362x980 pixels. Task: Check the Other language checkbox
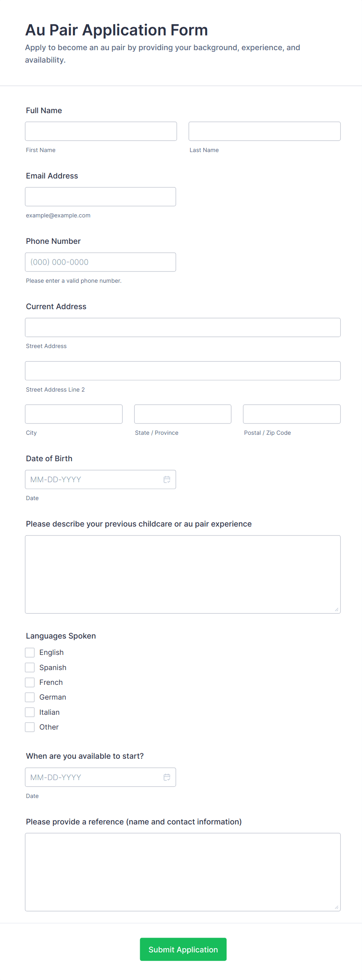(30, 727)
